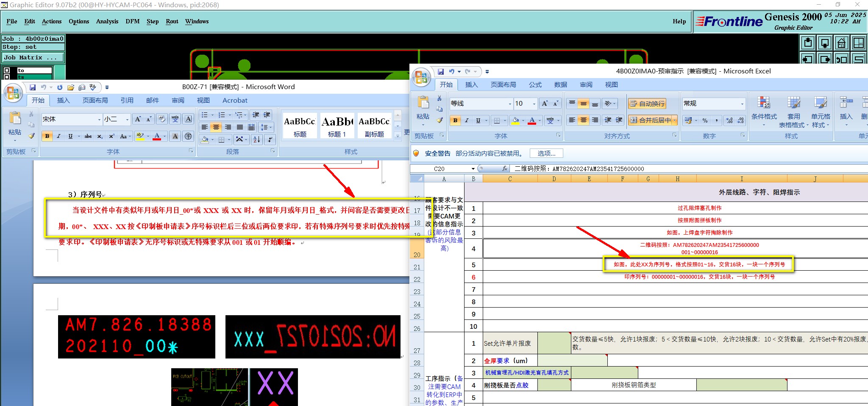868x406 pixels.
Task: Toggle center alignment in Word
Action: click(x=216, y=127)
